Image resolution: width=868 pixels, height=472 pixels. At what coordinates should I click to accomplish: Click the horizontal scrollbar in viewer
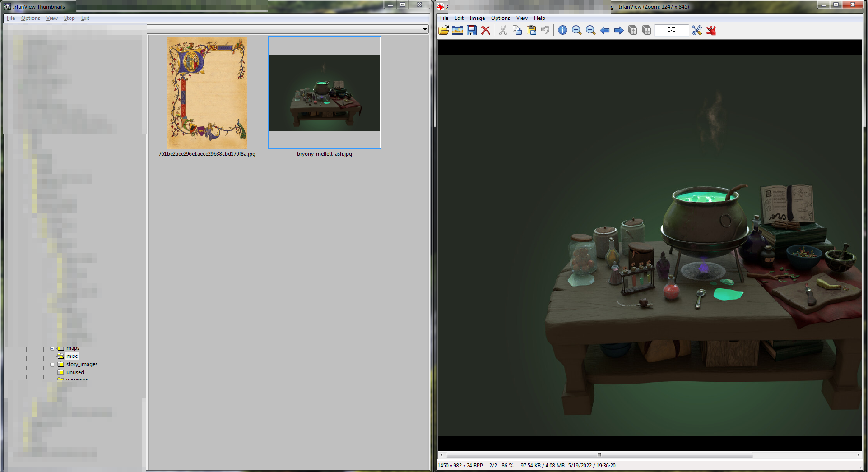(x=599, y=455)
